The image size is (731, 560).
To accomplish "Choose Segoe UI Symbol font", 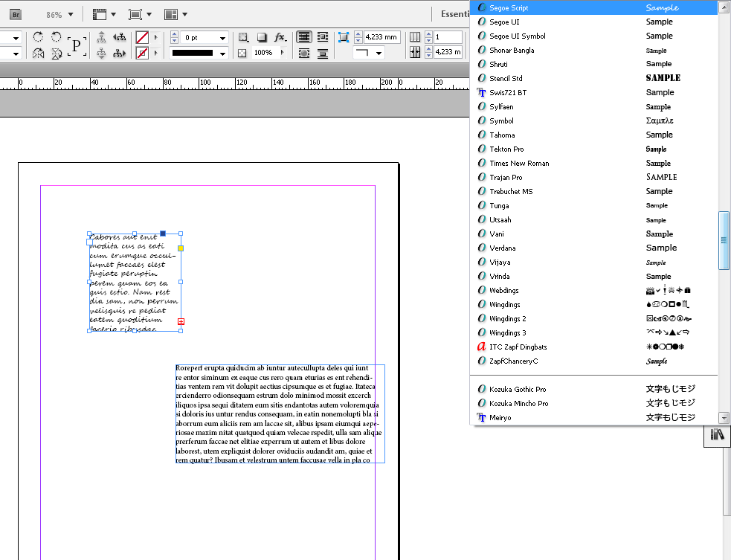I will pos(593,36).
